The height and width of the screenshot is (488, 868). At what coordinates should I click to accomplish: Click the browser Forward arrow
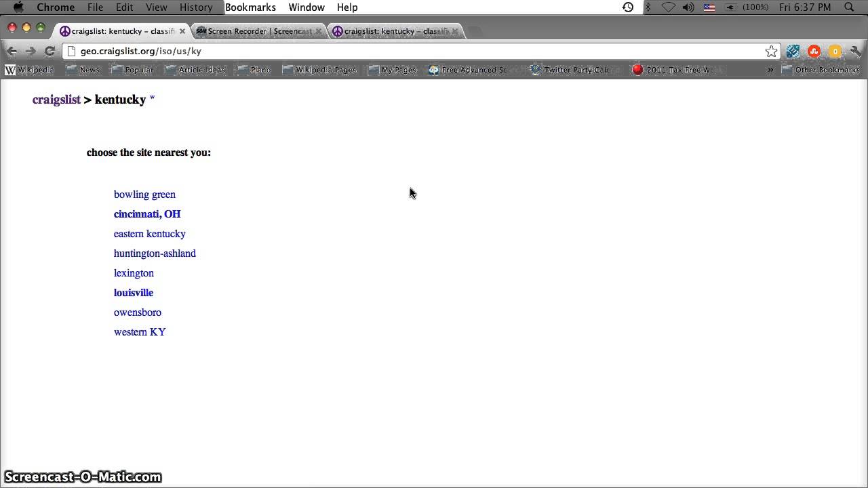tap(31, 51)
